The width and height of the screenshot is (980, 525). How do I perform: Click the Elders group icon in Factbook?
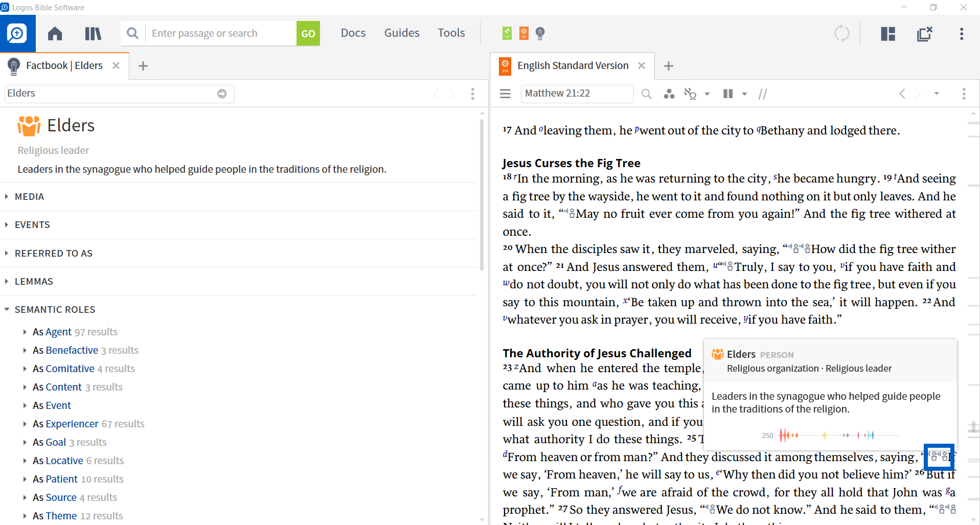[29, 126]
